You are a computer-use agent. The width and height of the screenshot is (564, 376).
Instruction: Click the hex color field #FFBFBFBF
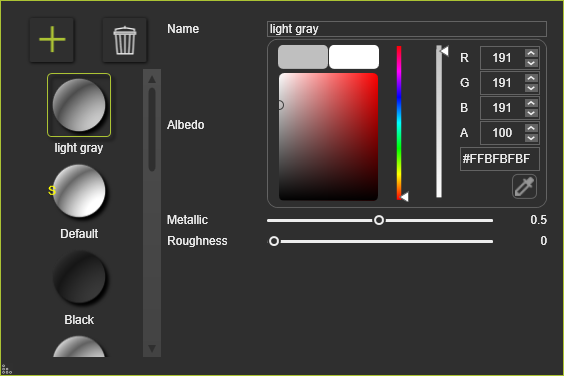tap(500, 159)
